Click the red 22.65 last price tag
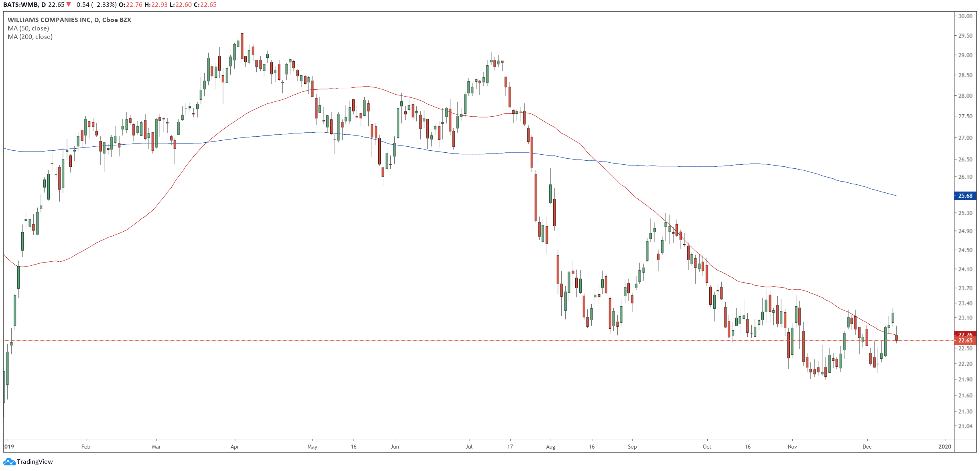Viewport: 980px width, 471px height. point(965,341)
